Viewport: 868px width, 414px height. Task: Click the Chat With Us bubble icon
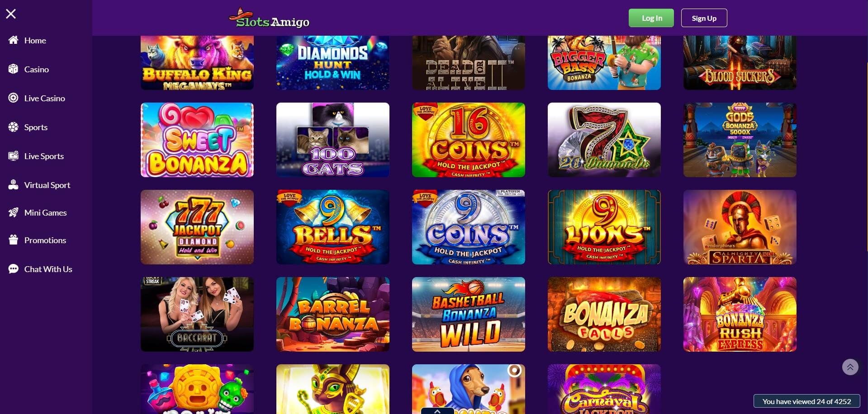[14, 269]
